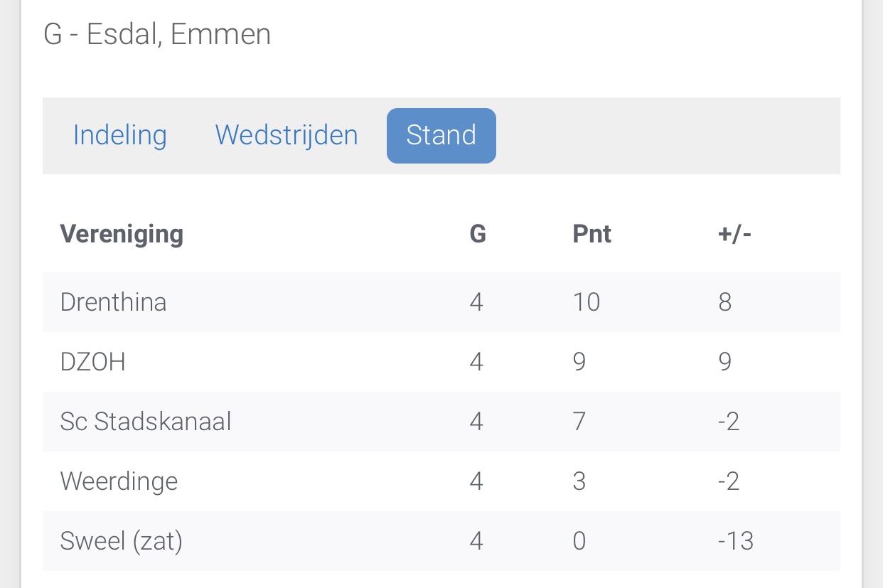Select the Drenthina team row
883x588 pixels.
(442, 302)
